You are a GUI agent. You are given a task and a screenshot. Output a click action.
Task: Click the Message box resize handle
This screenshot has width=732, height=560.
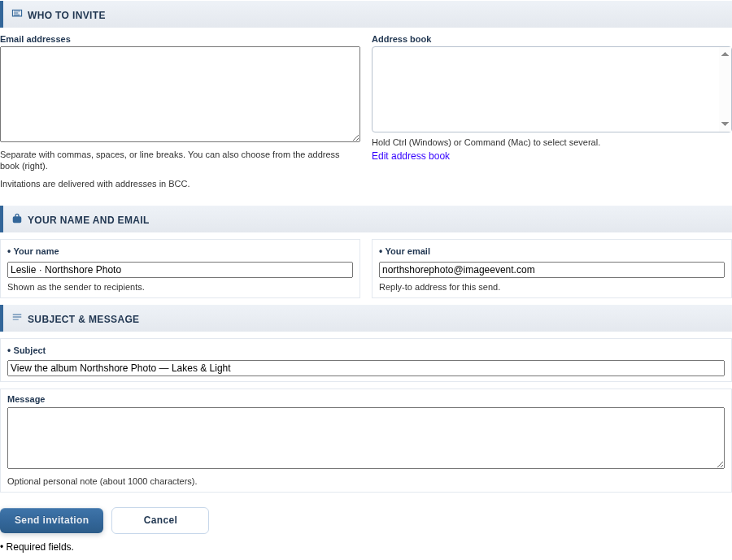(x=721, y=464)
